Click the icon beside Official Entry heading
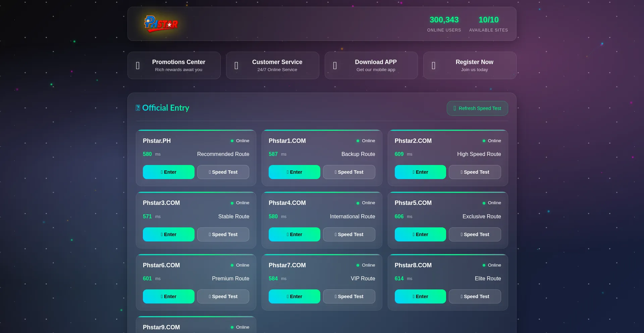The height and width of the screenshot is (333, 644). coord(138,108)
